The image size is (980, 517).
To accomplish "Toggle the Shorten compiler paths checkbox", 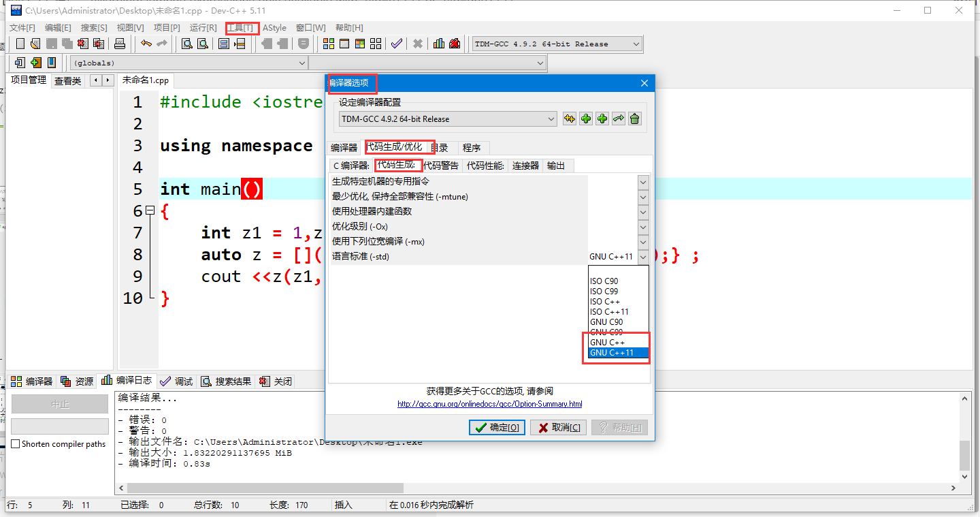I will pos(16,444).
